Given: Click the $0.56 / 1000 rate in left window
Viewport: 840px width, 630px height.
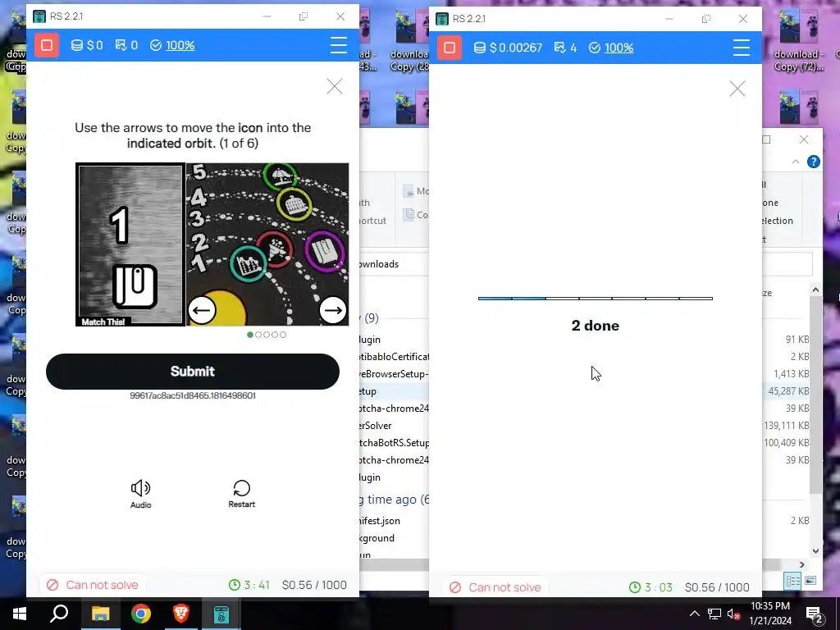Looking at the screenshot, I should (314, 585).
